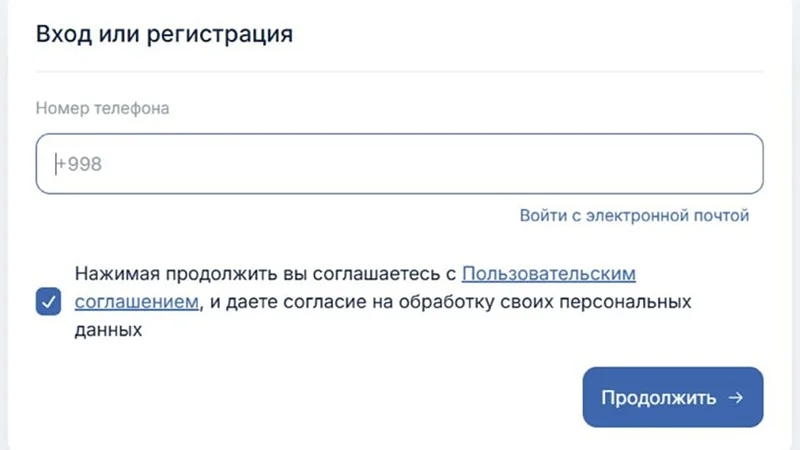This screenshot has width=800, height=450.
Task: Open the Пользовательским link in the consent text
Action: tap(549, 273)
